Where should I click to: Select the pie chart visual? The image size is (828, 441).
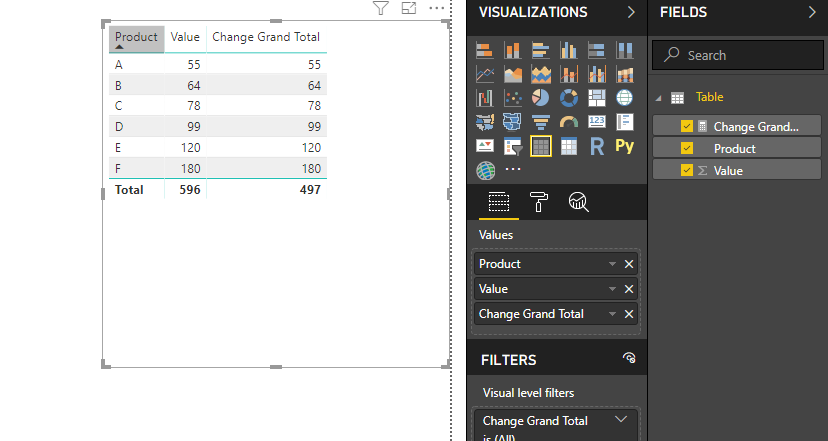click(541, 98)
